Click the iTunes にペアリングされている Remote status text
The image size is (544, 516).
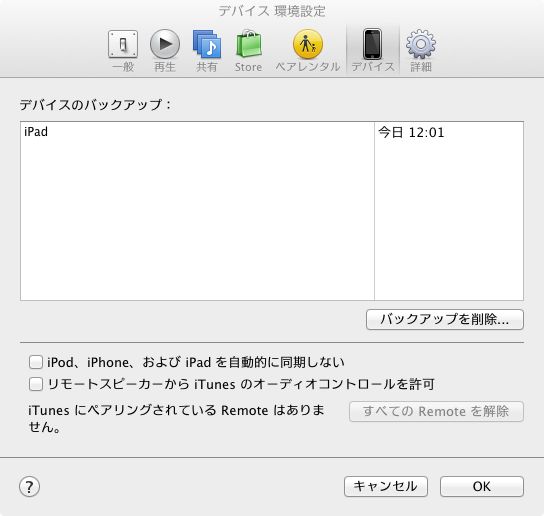(176, 418)
